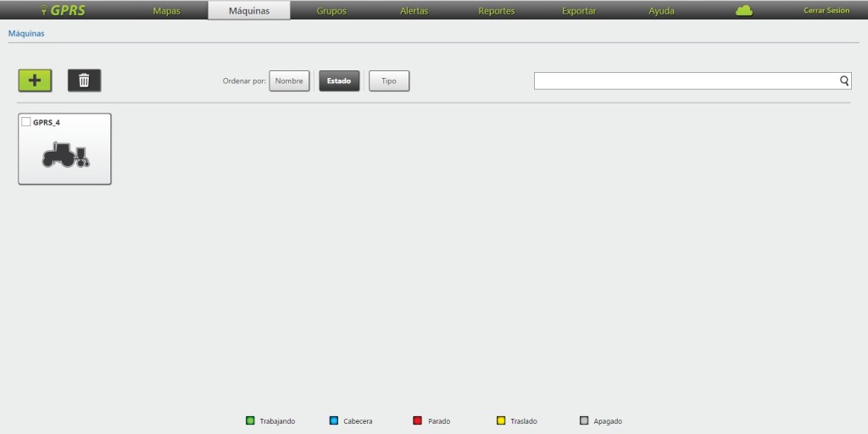
Task: Sort machines by Estado
Action: pos(339,81)
